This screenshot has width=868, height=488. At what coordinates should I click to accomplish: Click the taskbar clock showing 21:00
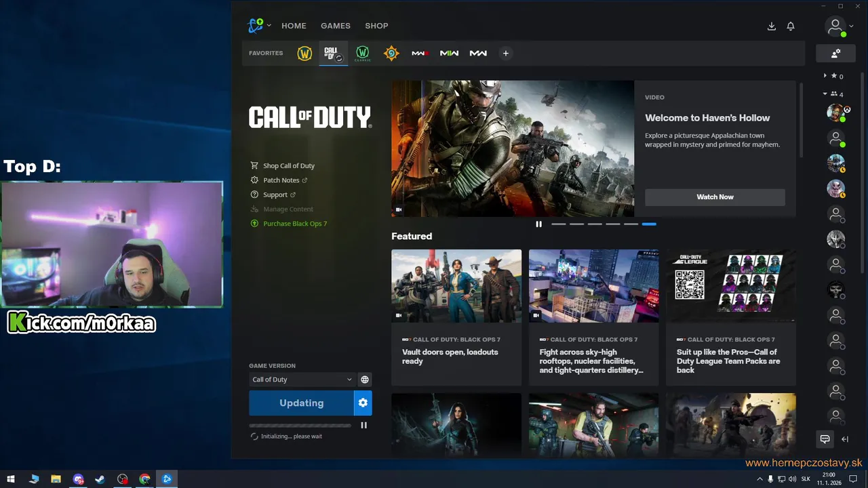pos(829,479)
